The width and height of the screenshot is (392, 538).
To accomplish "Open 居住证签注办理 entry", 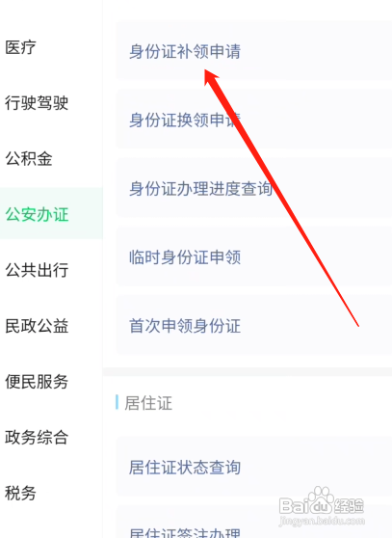I will 253,523.
